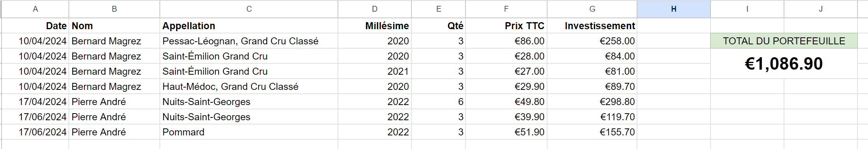
Task: Select the Appellation header cell
Action: coord(249,26)
